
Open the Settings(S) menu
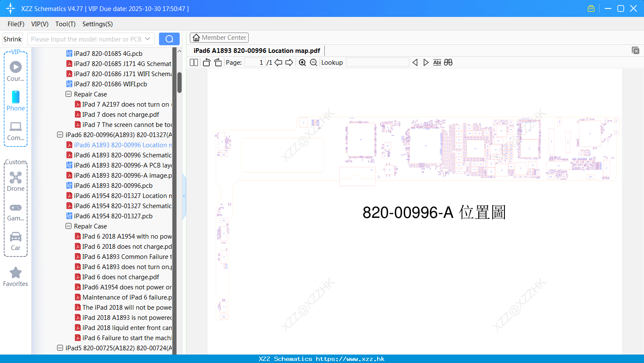(98, 24)
